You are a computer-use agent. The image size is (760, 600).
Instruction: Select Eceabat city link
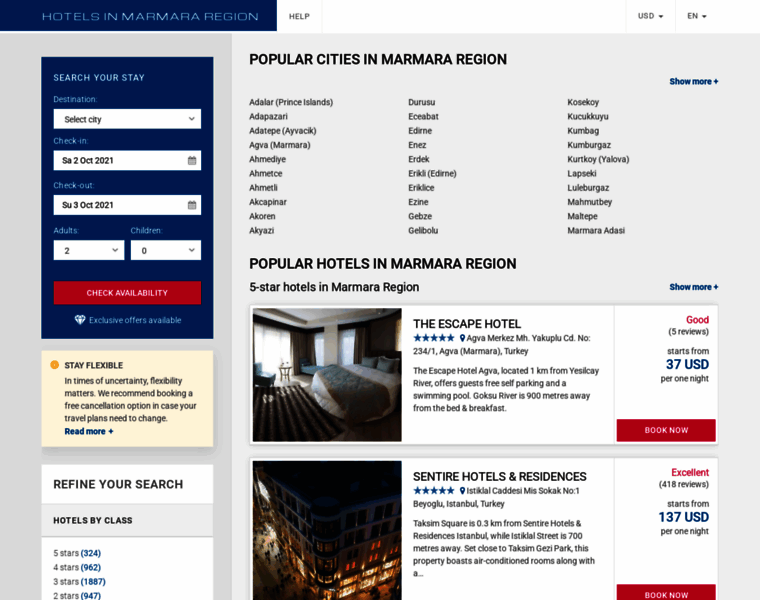(423, 116)
